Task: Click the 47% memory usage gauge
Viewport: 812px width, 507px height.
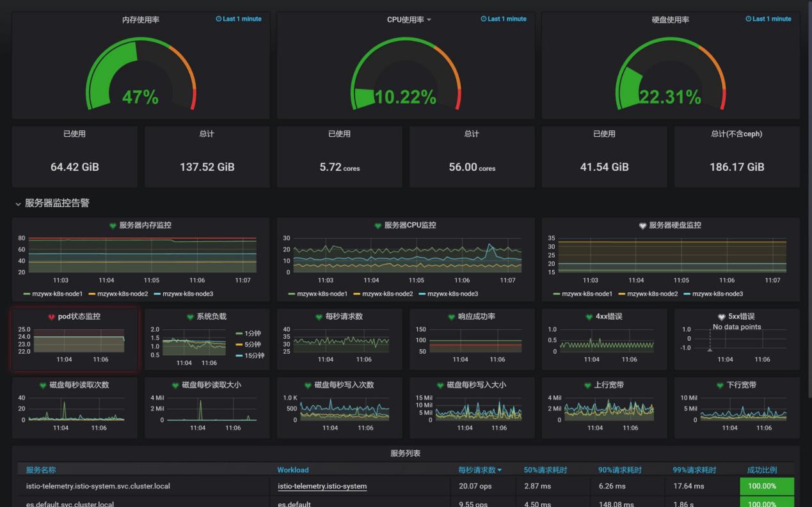Action: tap(140, 97)
